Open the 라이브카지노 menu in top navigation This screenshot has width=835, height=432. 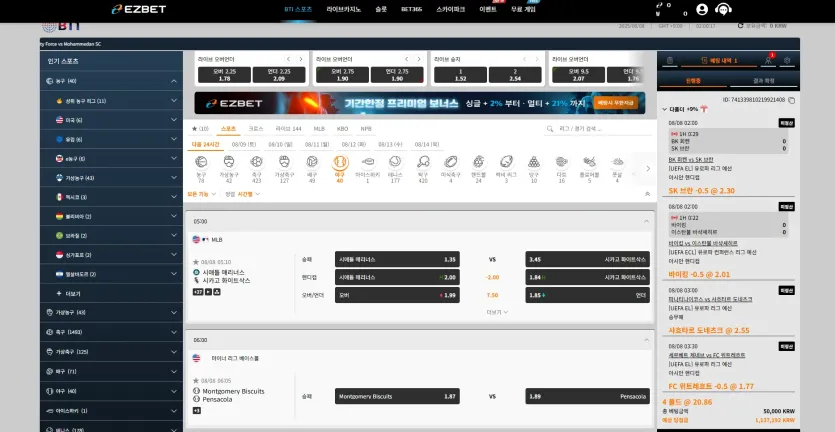343,10
